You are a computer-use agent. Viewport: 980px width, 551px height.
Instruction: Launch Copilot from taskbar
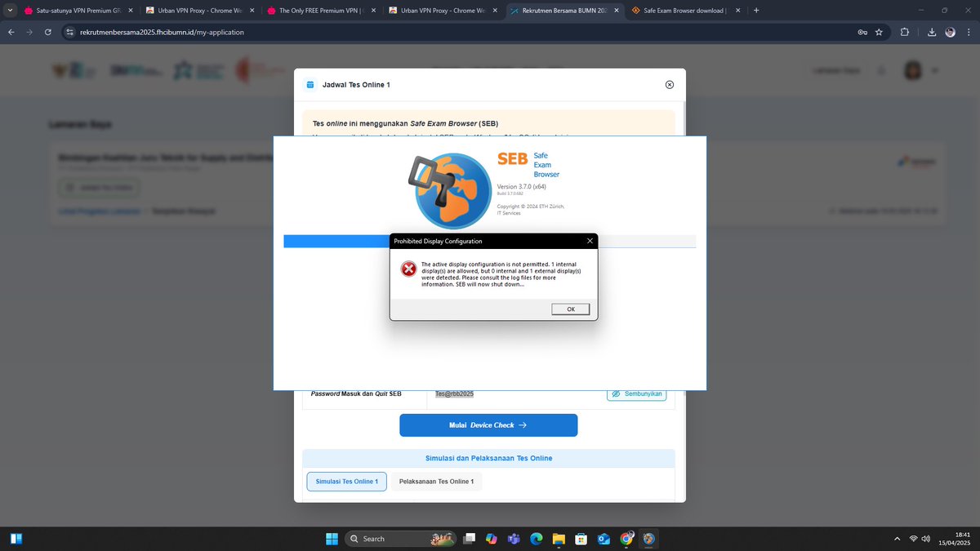click(x=492, y=539)
